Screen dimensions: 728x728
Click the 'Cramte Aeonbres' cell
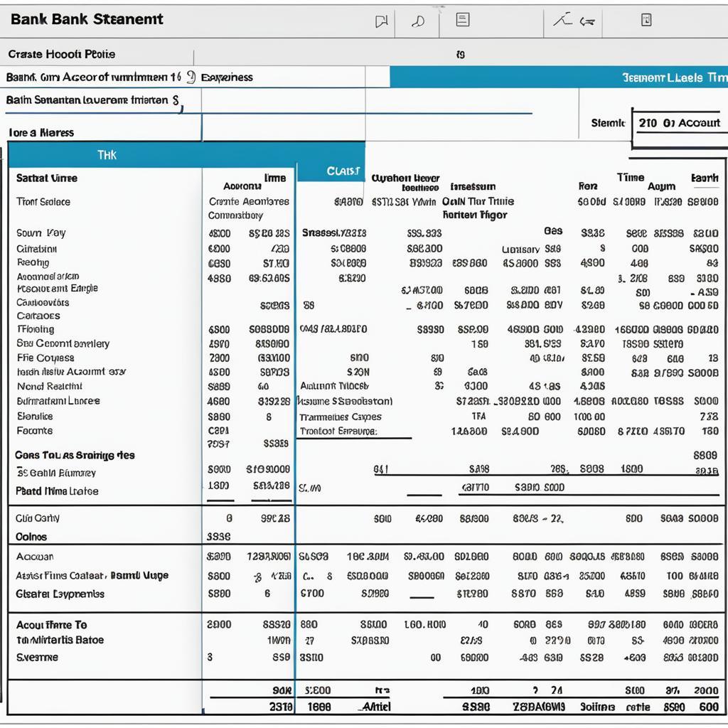point(249,201)
